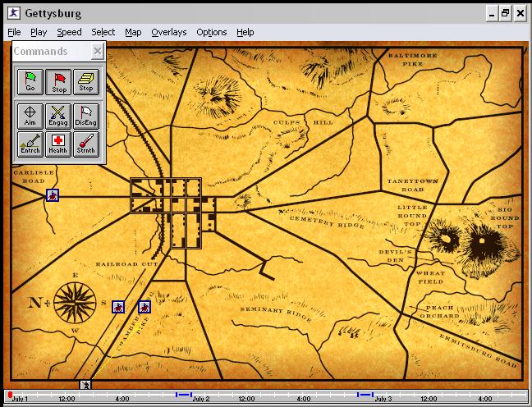Open the File menu
This screenshot has width=532, height=407.
tap(14, 32)
